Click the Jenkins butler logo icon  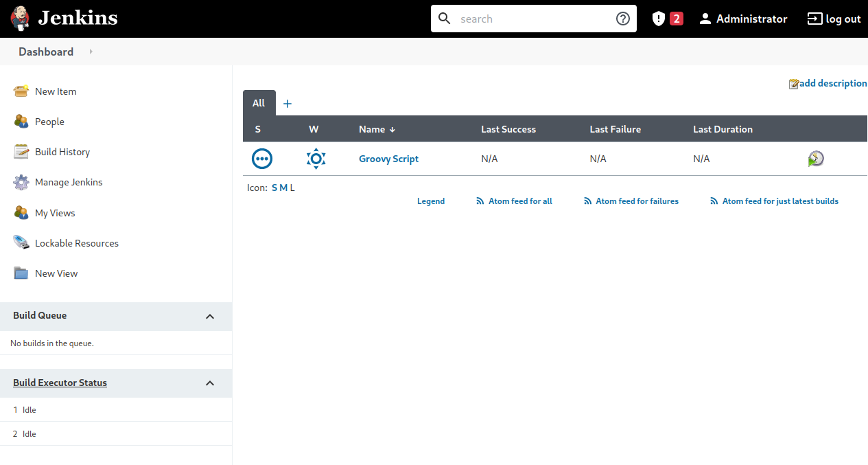[x=20, y=19]
